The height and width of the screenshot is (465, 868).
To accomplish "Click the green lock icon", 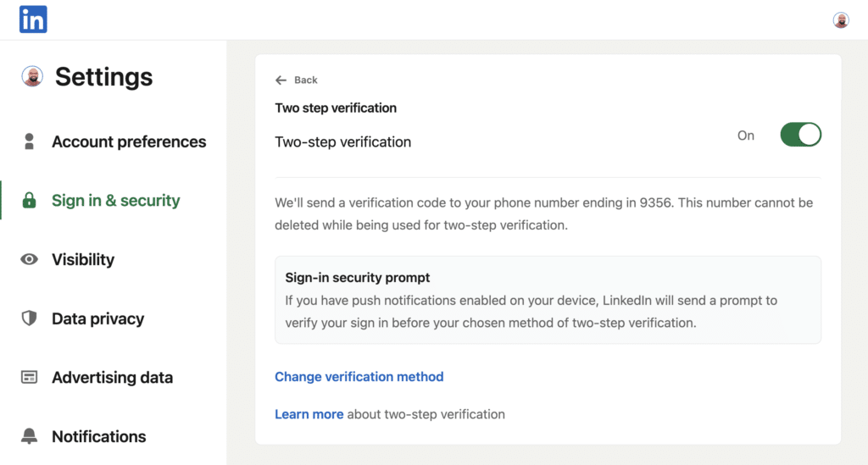I will (30, 200).
